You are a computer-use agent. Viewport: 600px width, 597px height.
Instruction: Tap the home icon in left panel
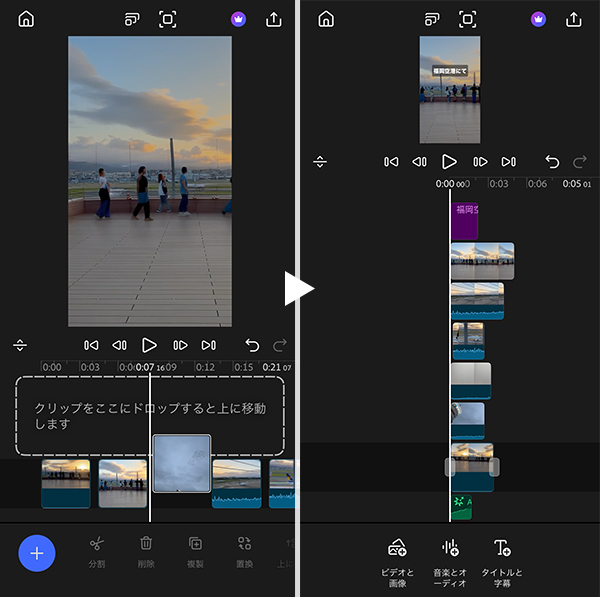26,19
